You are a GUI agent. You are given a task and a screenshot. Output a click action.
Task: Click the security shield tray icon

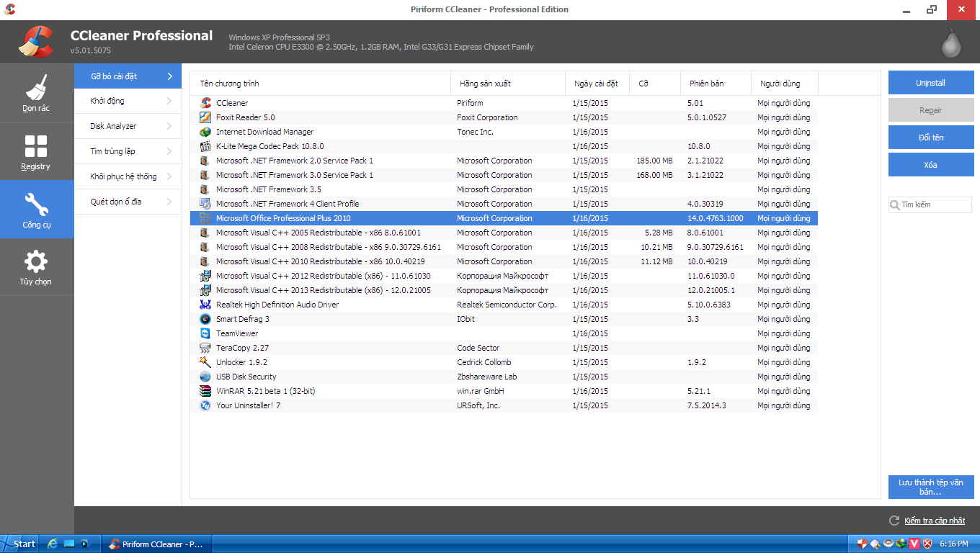pos(863,544)
